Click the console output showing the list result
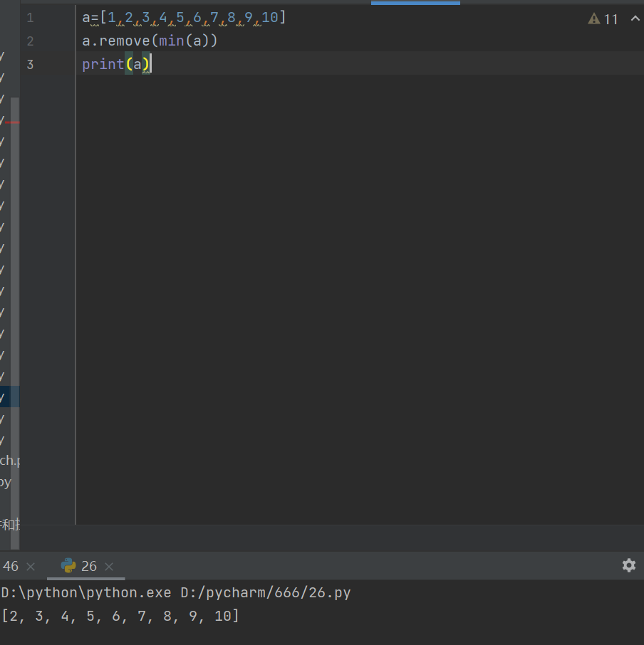This screenshot has height=645, width=644. coord(121,615)
